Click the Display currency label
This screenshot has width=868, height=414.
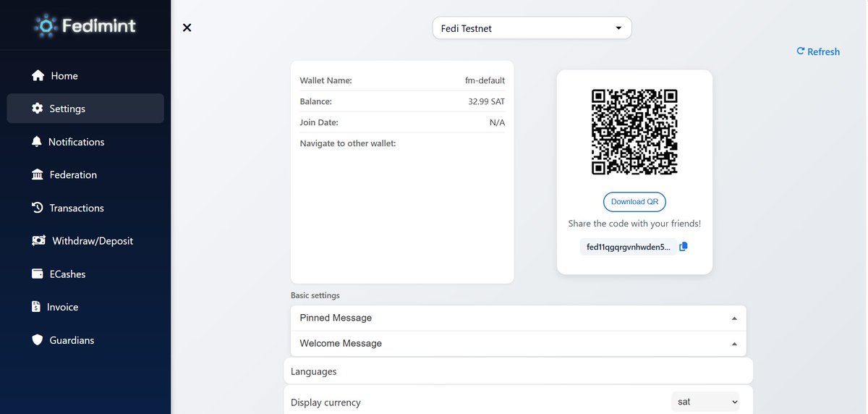325,402
